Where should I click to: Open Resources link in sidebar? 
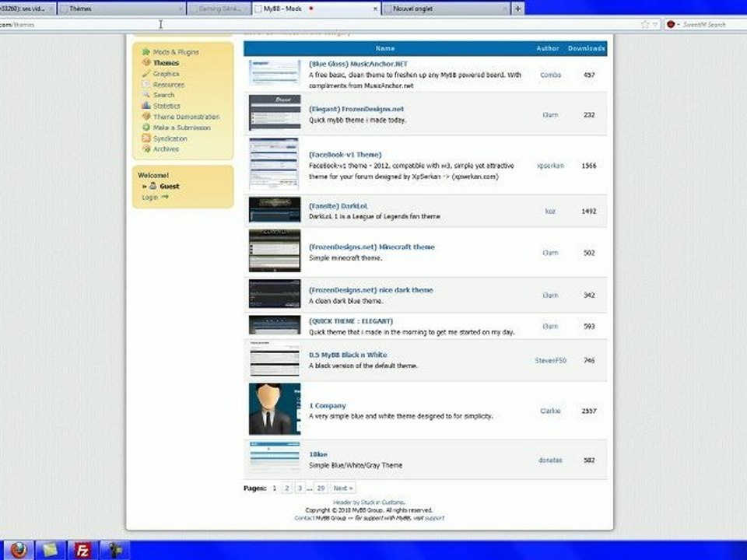pos(169,84)
